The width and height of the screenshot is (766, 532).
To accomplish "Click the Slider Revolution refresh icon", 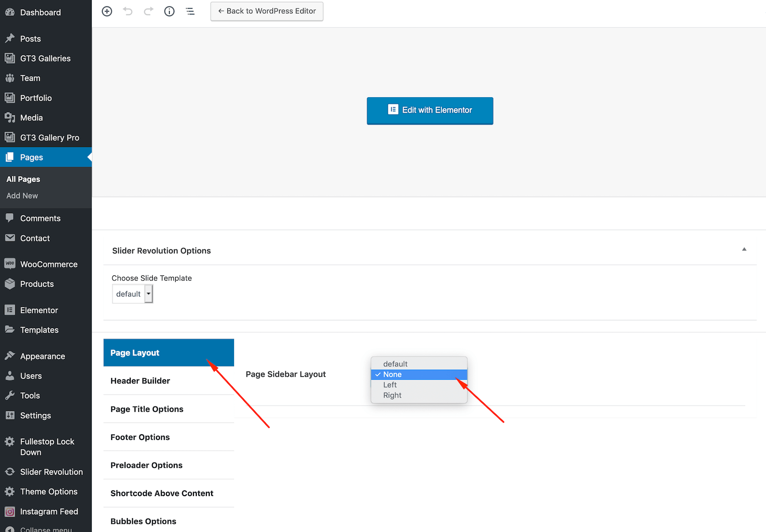I will (10, 472).
